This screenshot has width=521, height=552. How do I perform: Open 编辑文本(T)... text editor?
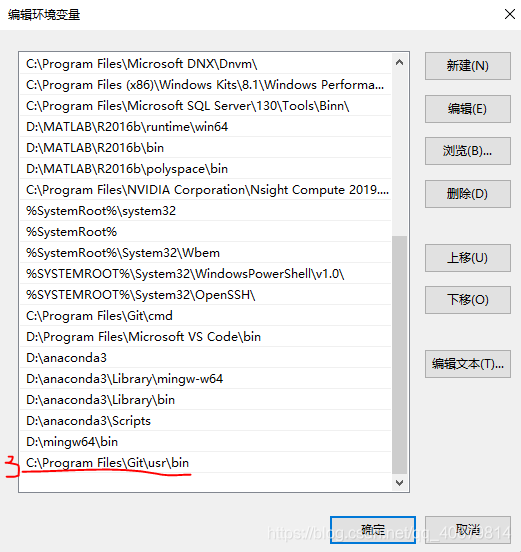467,364
